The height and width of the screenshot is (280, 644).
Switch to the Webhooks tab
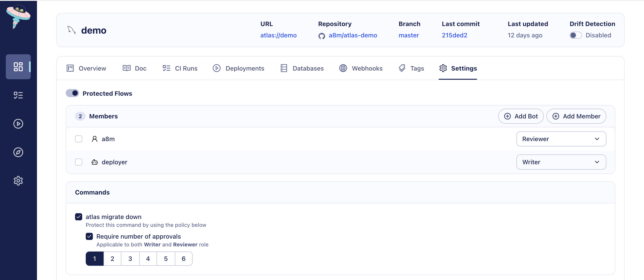click(361, 68)
